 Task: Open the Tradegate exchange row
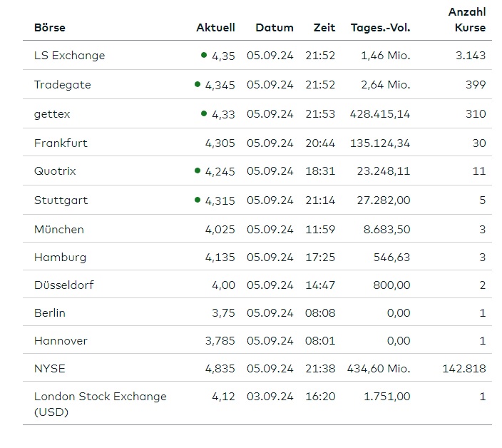(x=62, y=84)
